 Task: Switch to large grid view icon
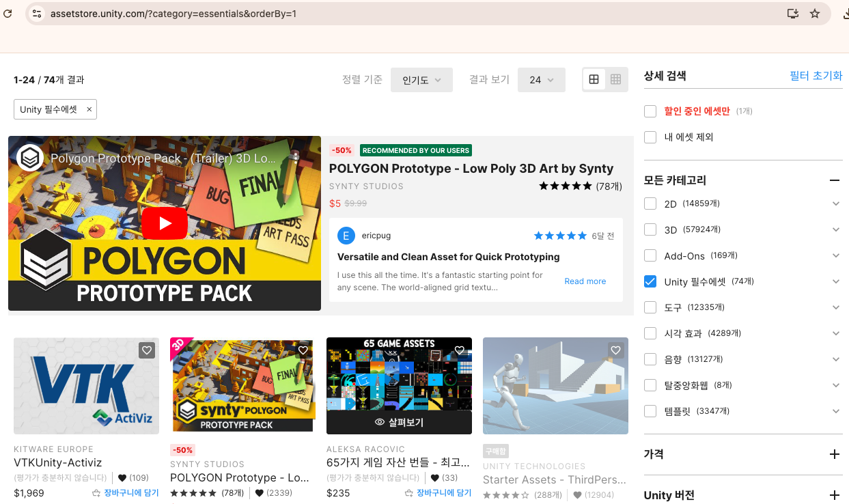point(594,79)
